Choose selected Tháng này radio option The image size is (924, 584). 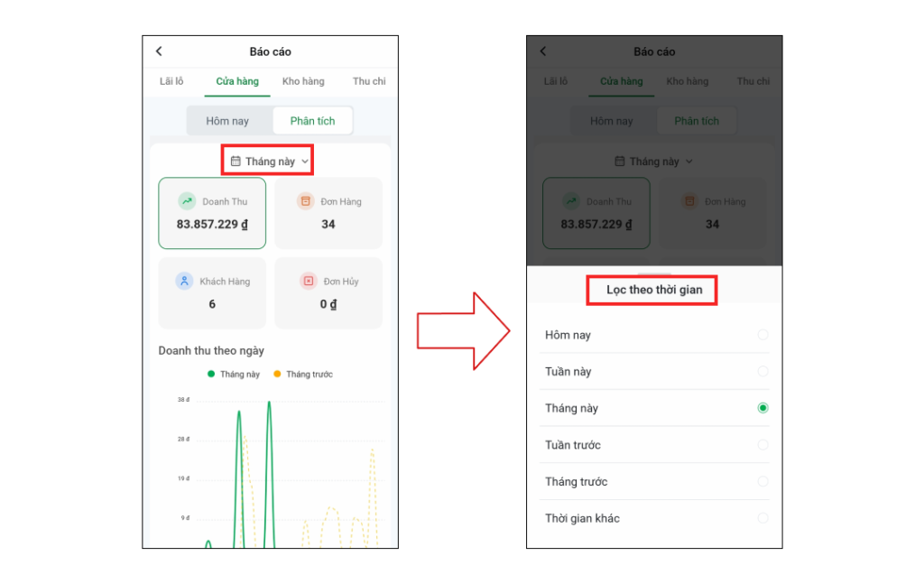[762, 408]
